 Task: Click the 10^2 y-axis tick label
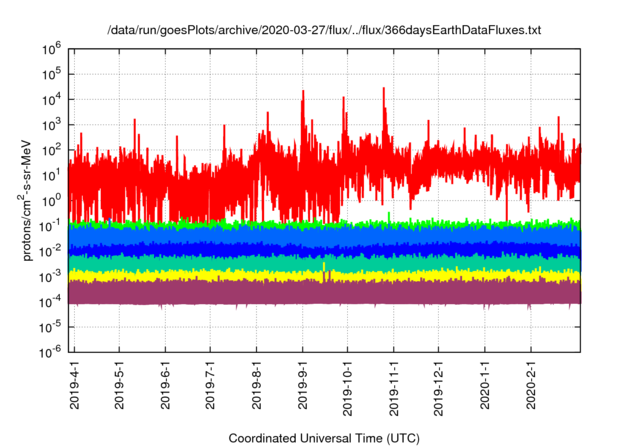pyautogui.click(x=51, y=150)
